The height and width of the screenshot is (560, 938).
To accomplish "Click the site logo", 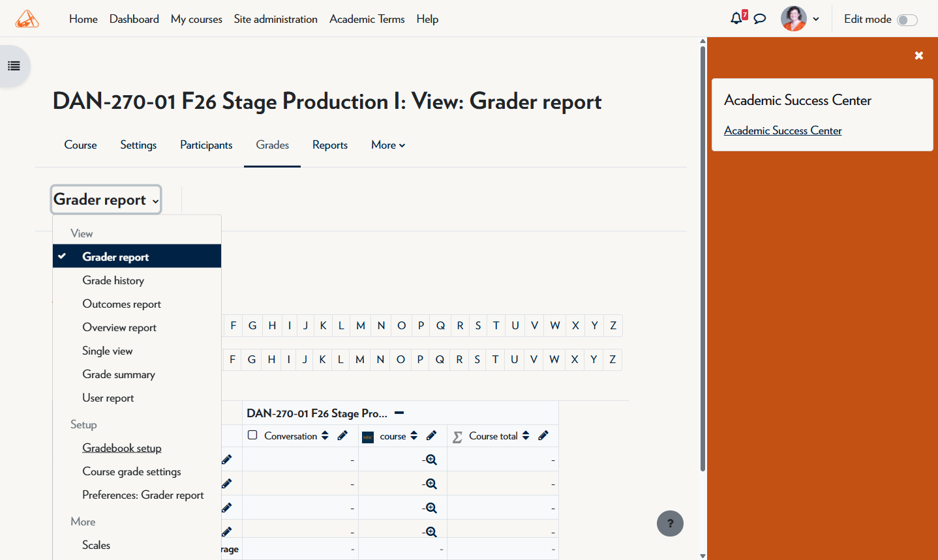I will point(27,19).
